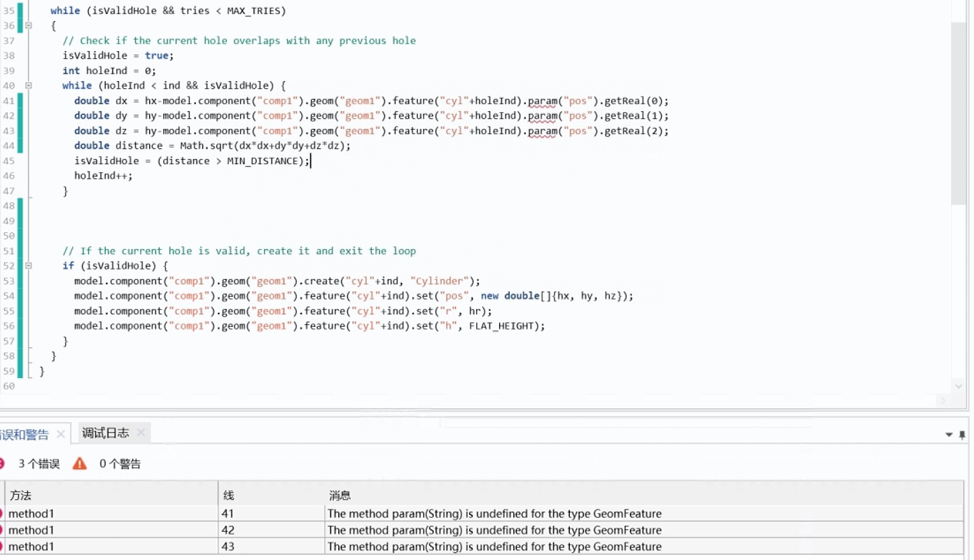Collapse the inner while loop at line 40

(x=29, y=85)
